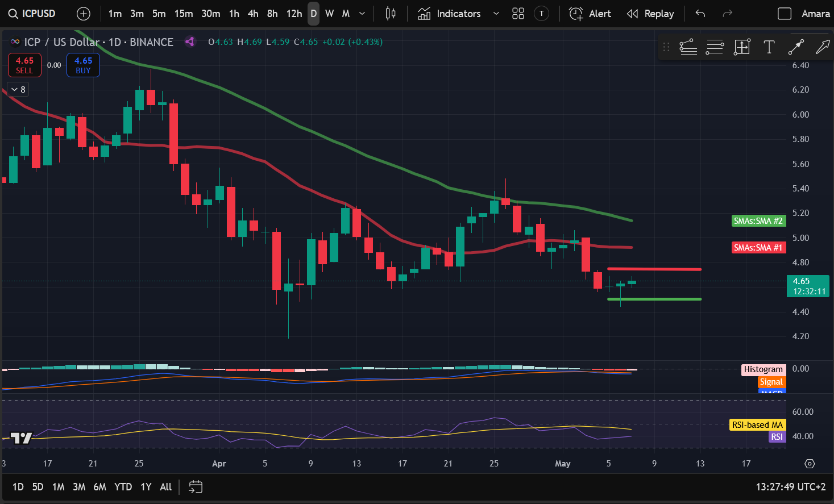This screenshot has height=504, width=834.
Task: Switch the chart to the 1h interval
Action: [234, 14]
